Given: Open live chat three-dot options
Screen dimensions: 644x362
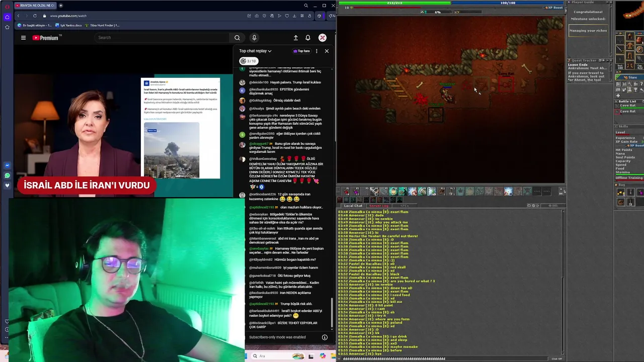Looking at the screenshot, I should click(x=316, y=51).
